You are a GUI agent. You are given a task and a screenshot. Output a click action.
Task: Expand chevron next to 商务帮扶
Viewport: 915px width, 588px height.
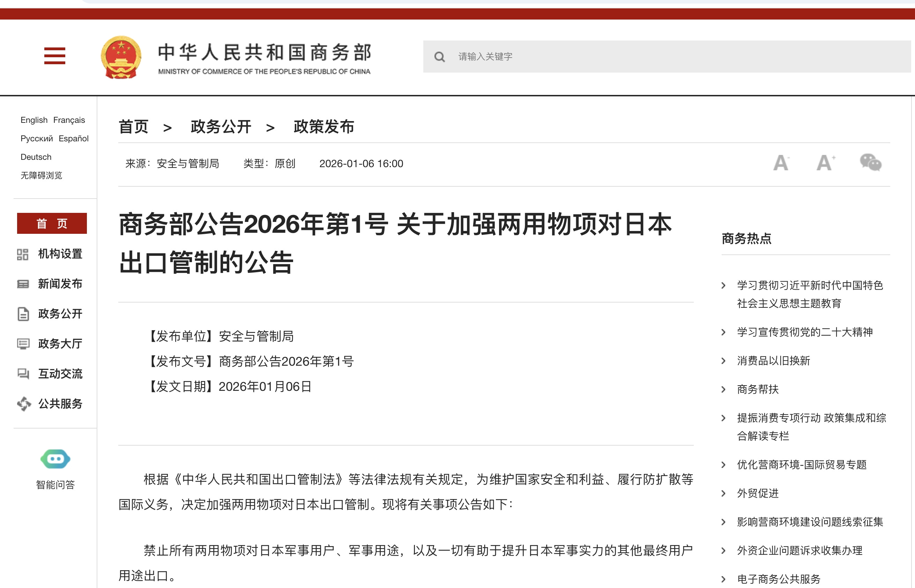pos(723,389)
